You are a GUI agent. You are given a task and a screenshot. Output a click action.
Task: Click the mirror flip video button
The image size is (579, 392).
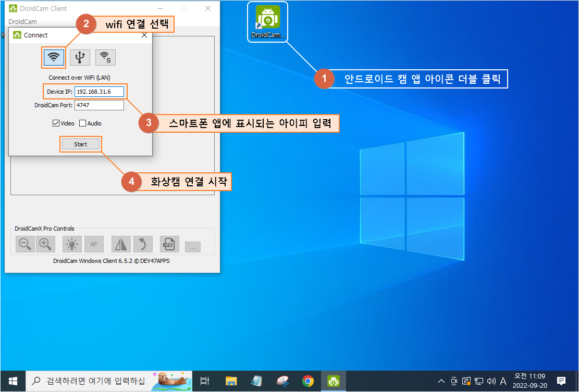(x=121, y=244)
